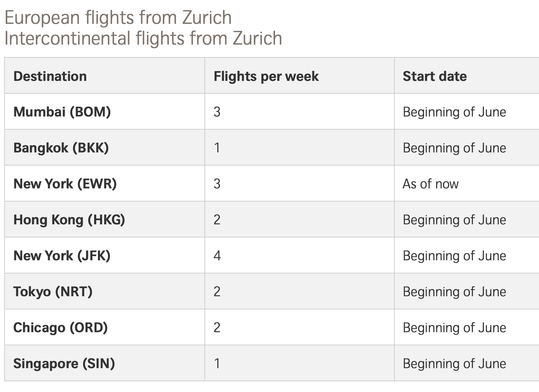
Task: Click Chicago's Beginning of June start date
Action: point(454,327)
